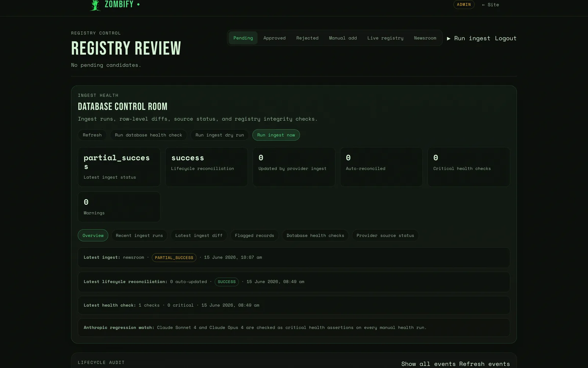This screenshot has width=588, height=368.
Task: Start an ingest dry run
Action: pyautogui.click(x=220, y=135)
